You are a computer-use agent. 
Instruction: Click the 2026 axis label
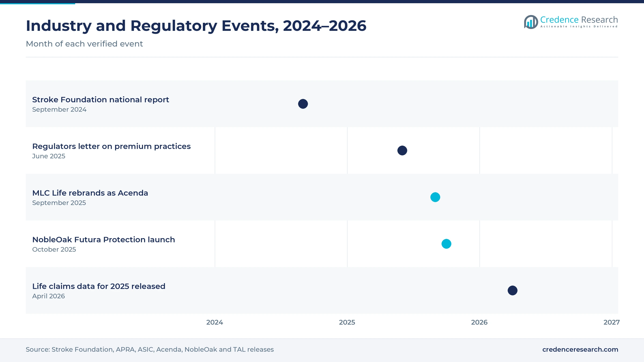(x=479, y=322)
